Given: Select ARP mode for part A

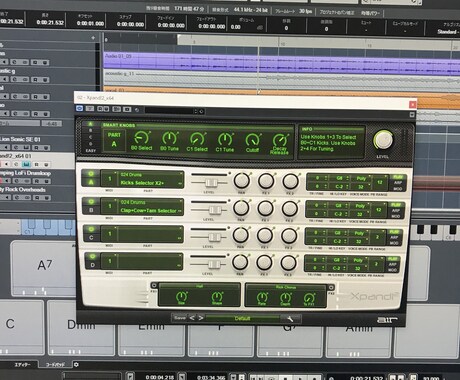Looking at the screenshot, I should (x=397, y=183).
